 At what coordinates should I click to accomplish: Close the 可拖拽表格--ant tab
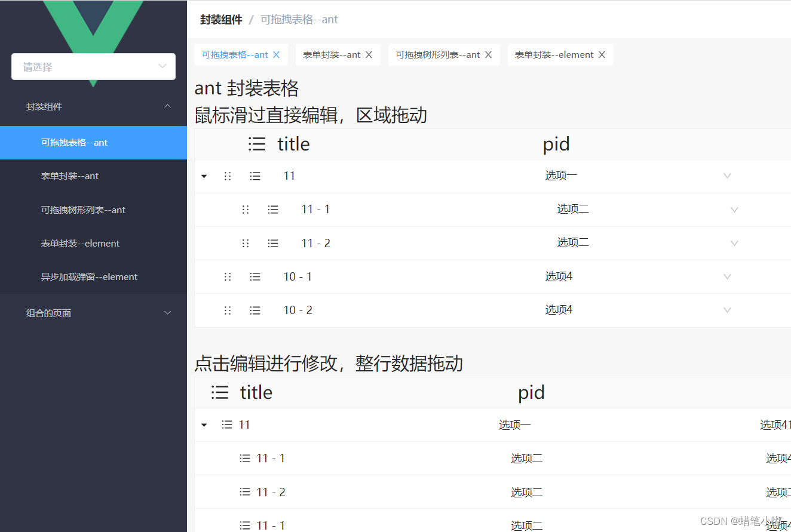click(276, 54)
